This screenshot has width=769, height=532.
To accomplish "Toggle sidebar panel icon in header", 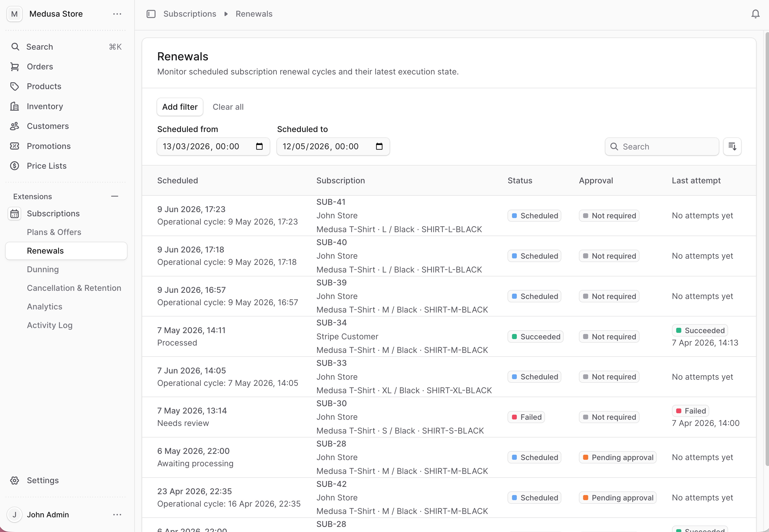I will click(151, 14).
